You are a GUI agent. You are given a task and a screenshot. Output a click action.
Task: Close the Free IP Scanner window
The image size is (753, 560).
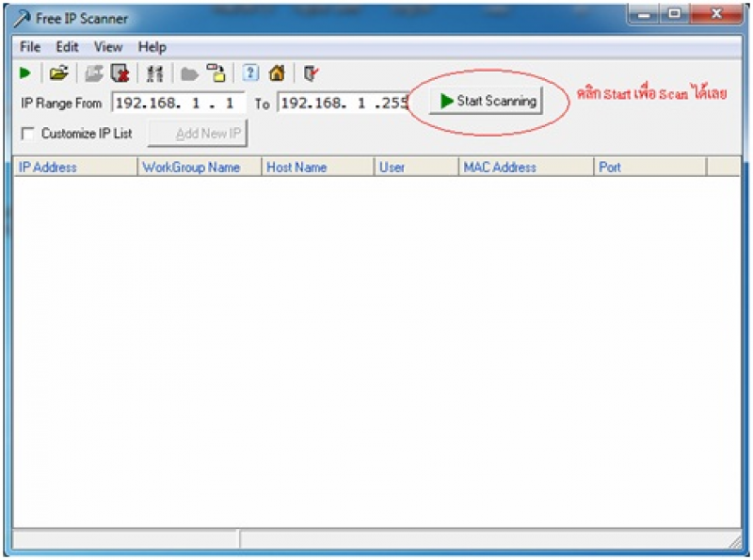(x=716, y=15)
